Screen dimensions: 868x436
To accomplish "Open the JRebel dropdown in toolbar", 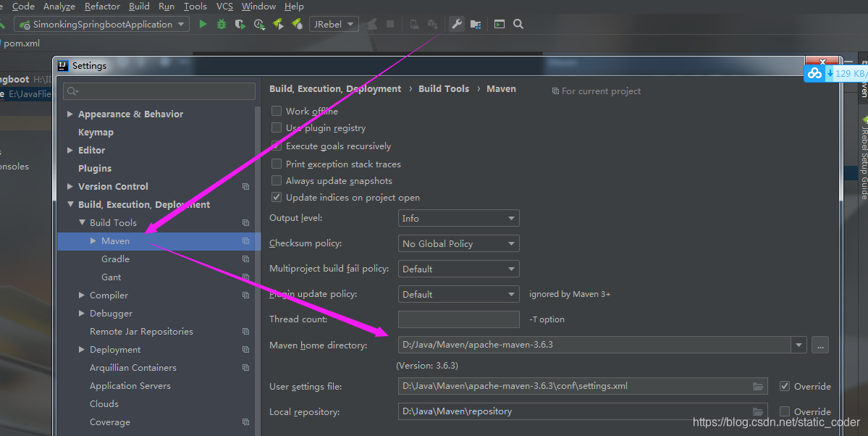I will tap(334, 24).
